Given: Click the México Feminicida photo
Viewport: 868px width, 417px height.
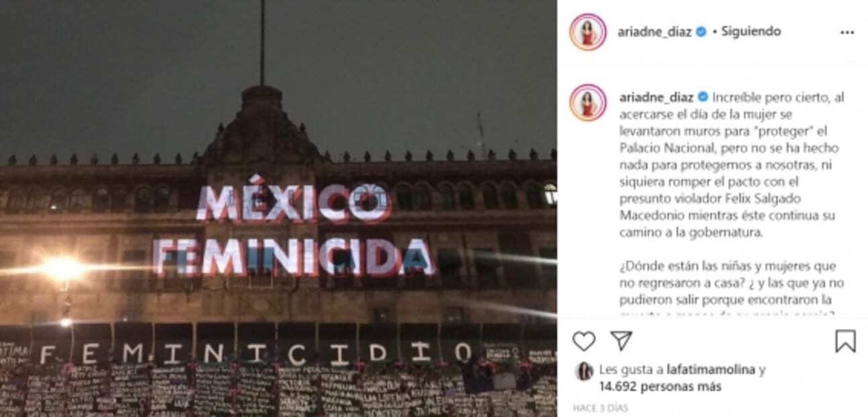Looking at the screenshot, I should (x=278, y=208).
